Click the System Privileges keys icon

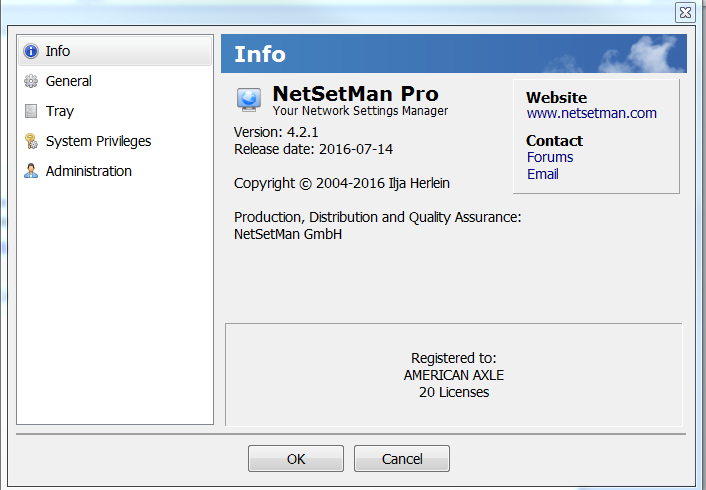[31, 141]
